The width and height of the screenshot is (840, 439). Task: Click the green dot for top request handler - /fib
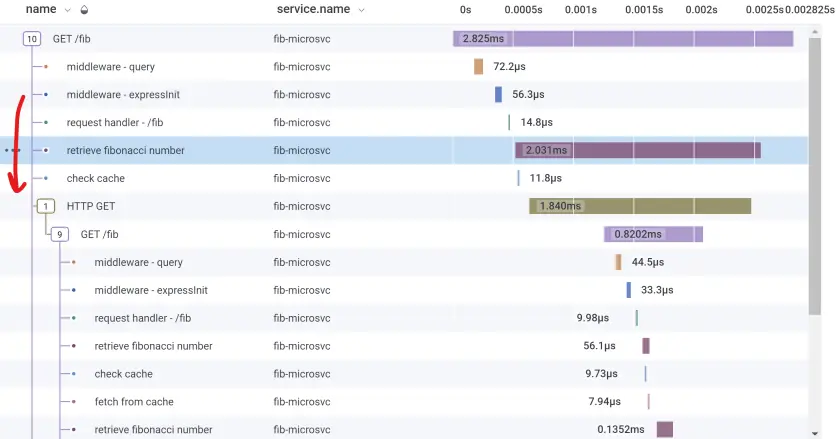coord(46,123)
